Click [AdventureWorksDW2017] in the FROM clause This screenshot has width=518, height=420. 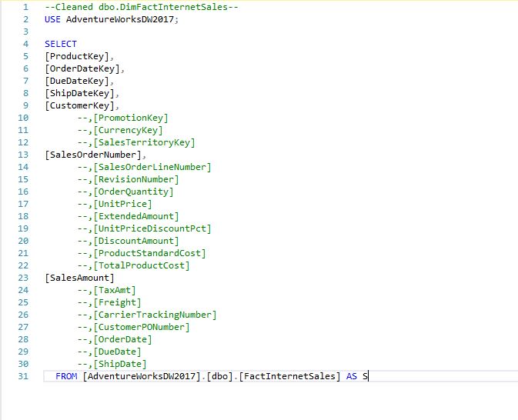click(142, 376)
